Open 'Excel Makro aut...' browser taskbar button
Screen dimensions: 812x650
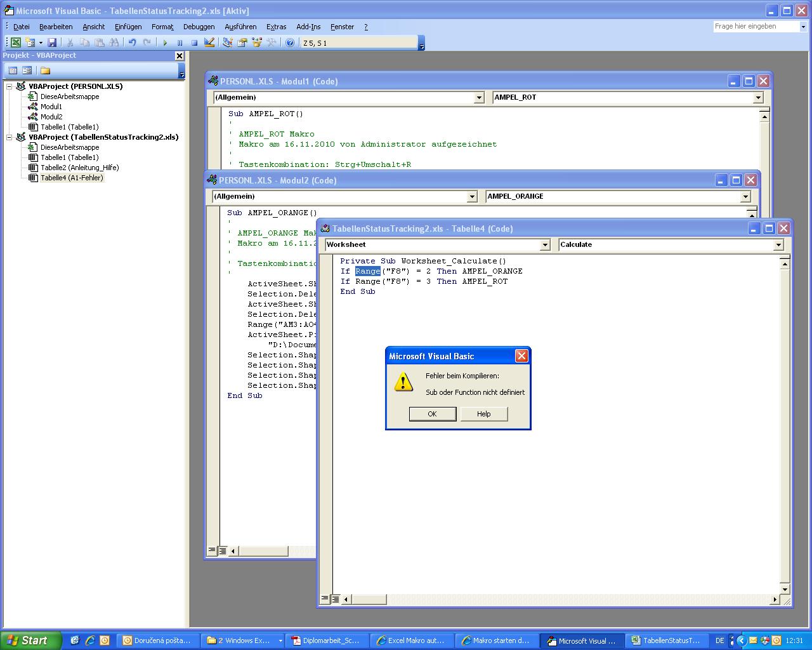412,640
